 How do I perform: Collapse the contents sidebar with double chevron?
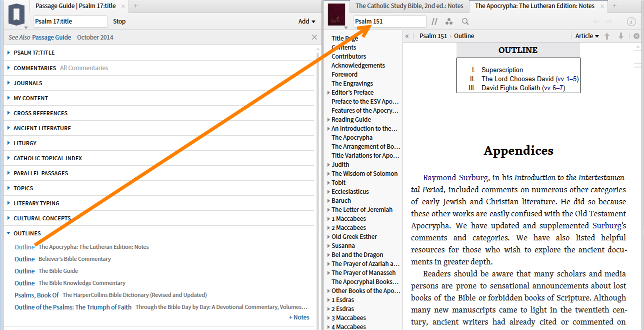click(x=407, y=36)
